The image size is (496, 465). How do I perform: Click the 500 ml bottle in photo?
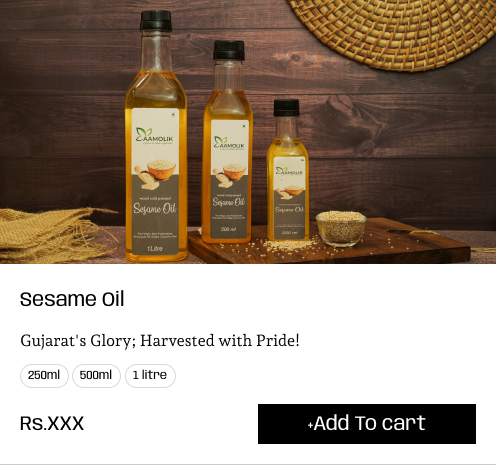coord(228,143)
